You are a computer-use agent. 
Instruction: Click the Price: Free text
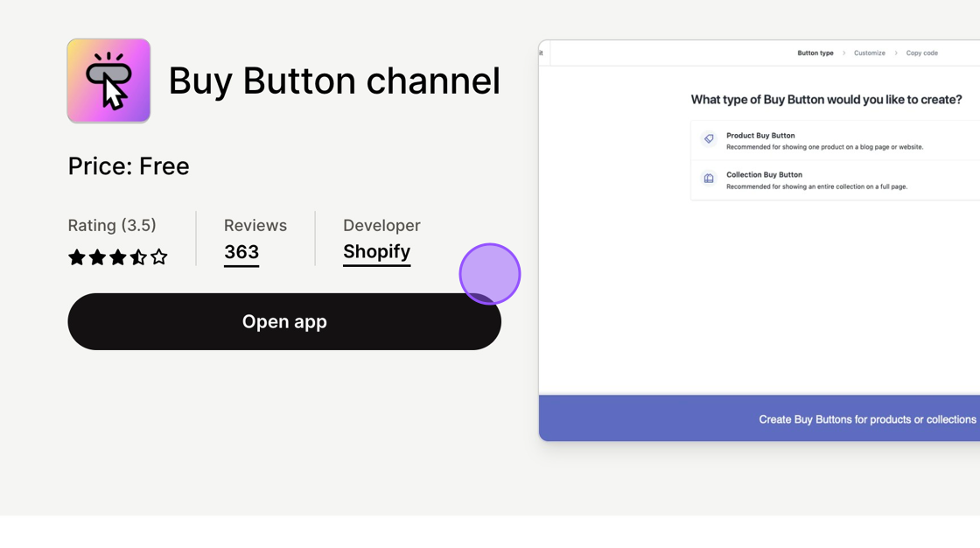[128, 166]
